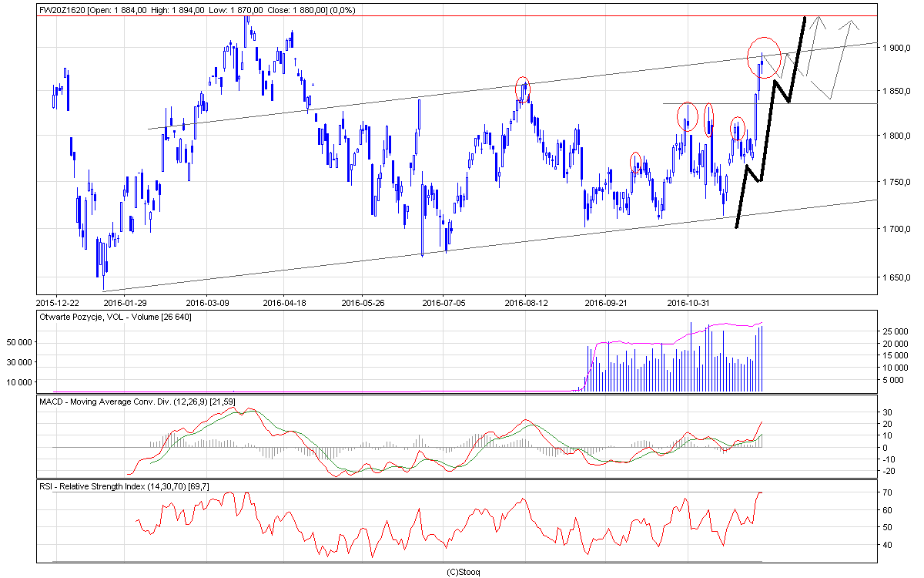Click the largest red circle near 1 900

point(764,56)
